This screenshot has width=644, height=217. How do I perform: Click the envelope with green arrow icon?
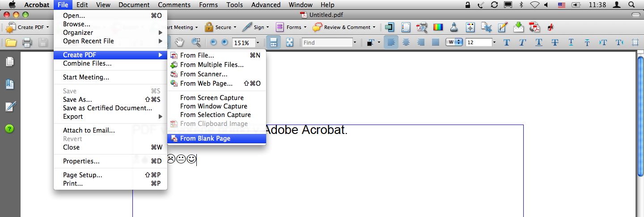pos(518,27)
